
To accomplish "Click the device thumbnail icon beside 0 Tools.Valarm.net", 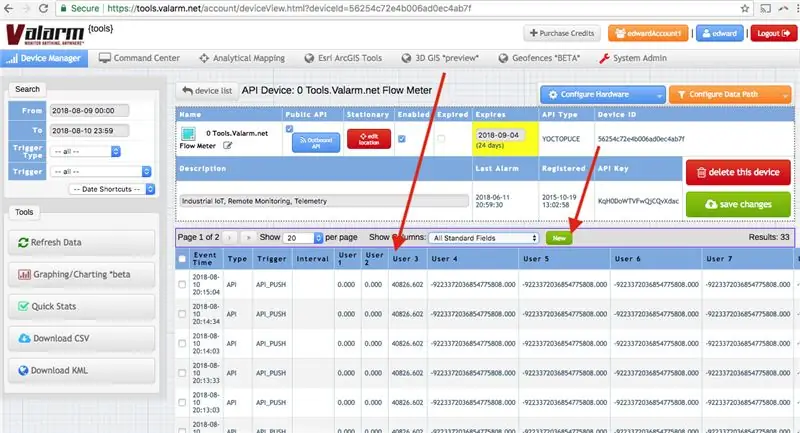I will coord(188,134).
